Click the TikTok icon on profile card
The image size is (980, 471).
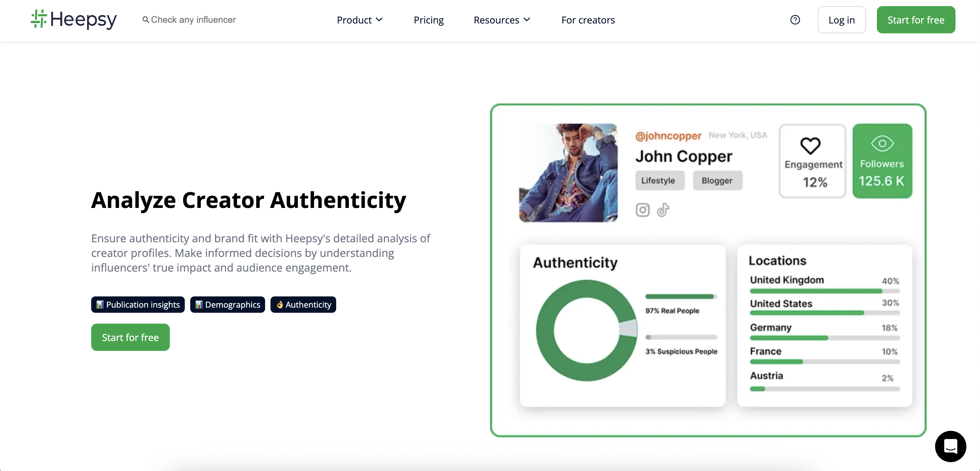pos(663,210)
